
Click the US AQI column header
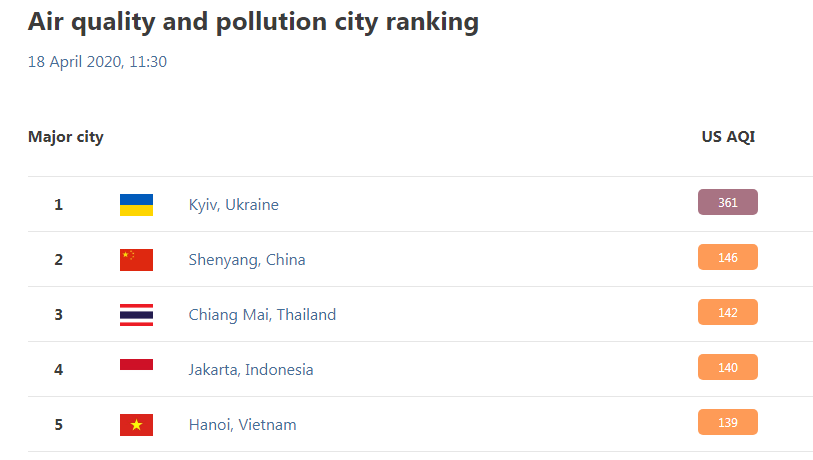pyautogui.click(x=728, y=137)
